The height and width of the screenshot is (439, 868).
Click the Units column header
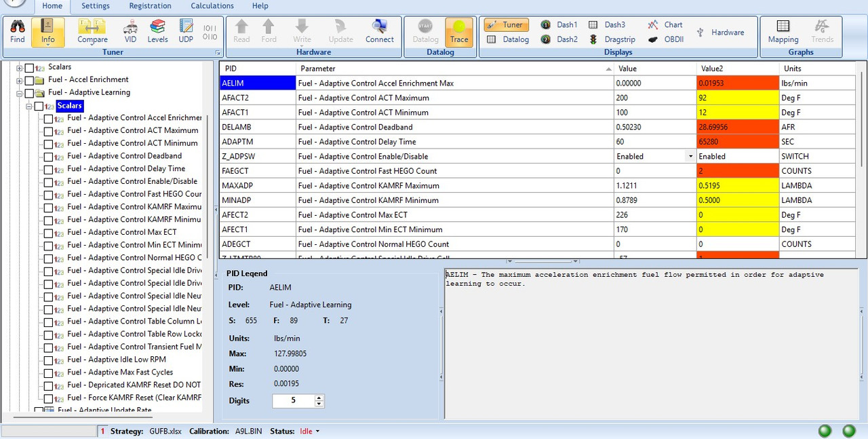coord(818,69)
